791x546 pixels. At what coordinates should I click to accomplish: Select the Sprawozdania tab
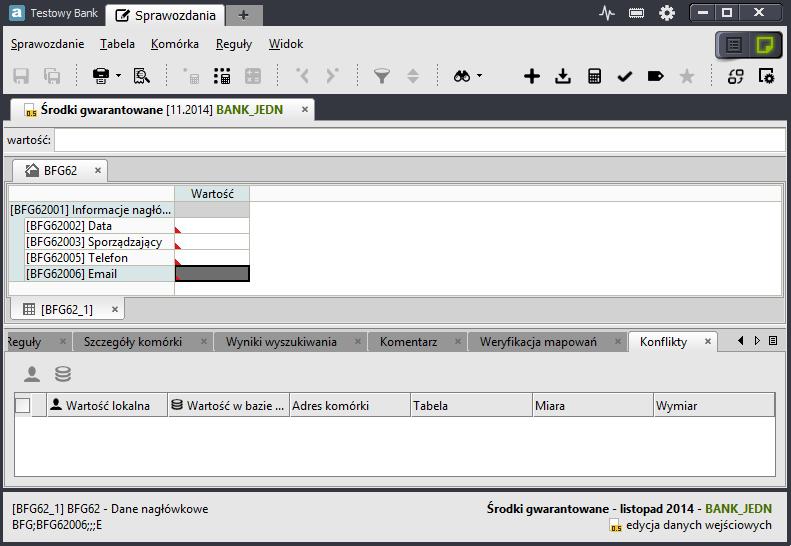point(165,15)
